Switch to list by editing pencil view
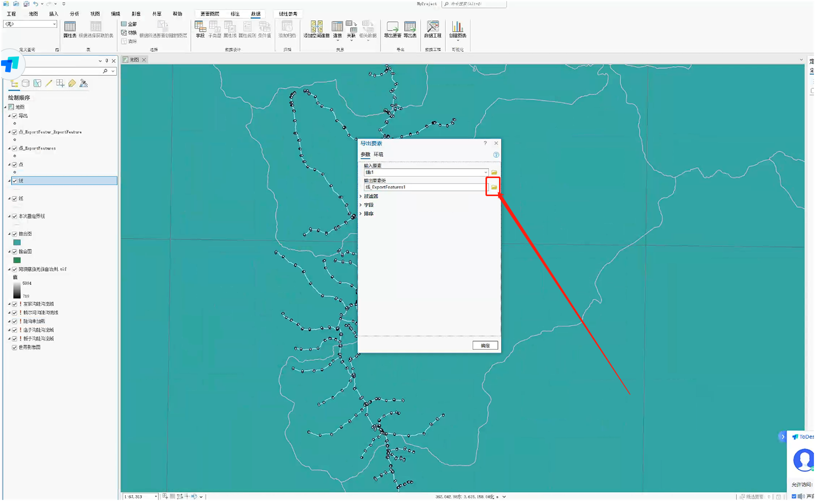 coord(49,84)
